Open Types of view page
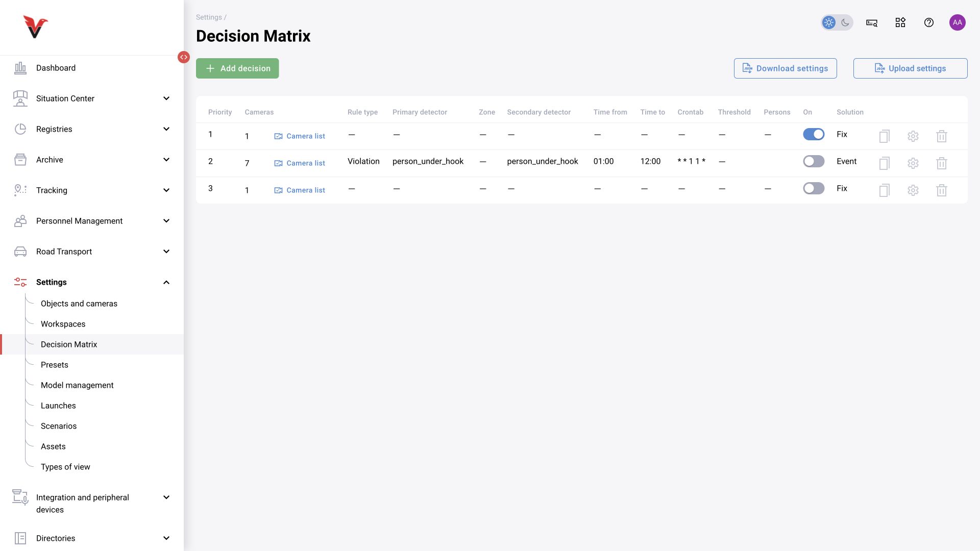Screen dimensions: 980x551 65,467
